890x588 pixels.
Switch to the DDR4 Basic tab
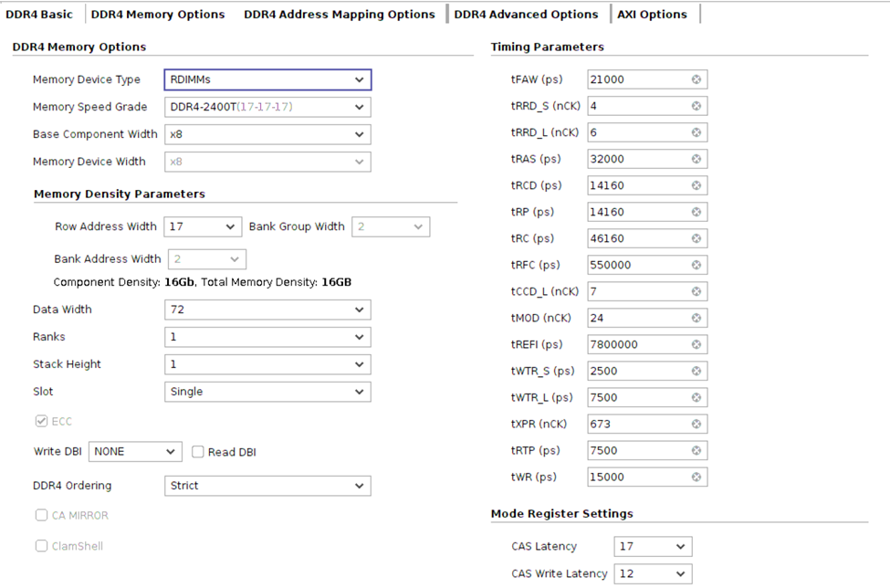tap(39, 15)
